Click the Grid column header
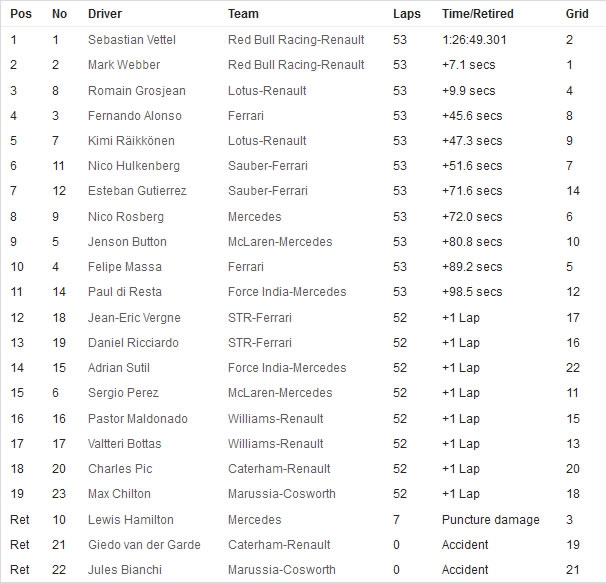The width and height of the screenshot is (606, 584). (577, 14)
